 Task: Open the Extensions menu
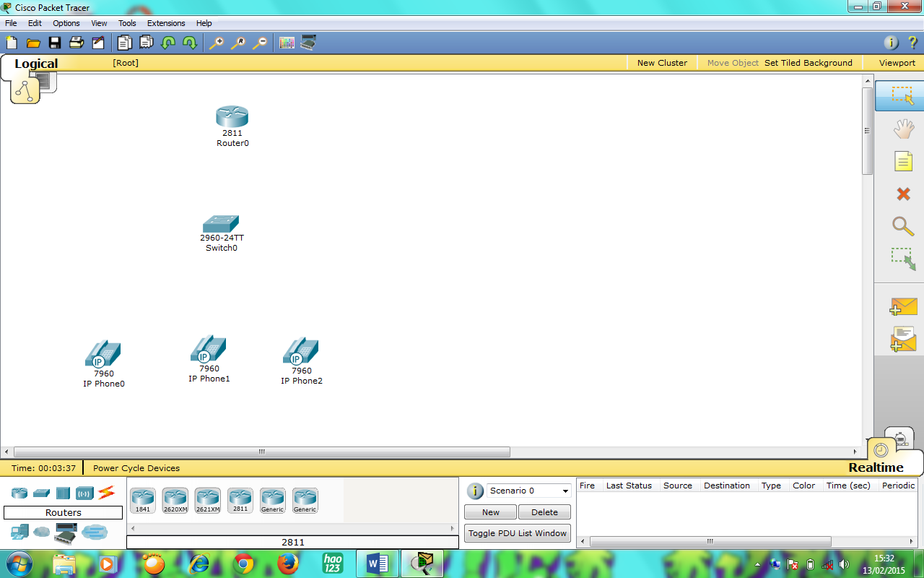pos(165,23)
